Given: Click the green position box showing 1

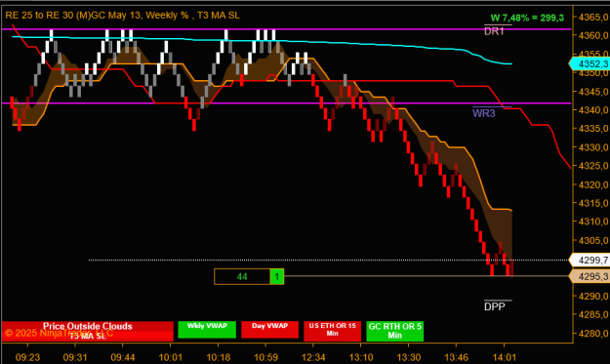Looking at the screenshot, I should (x=277, y=276).
